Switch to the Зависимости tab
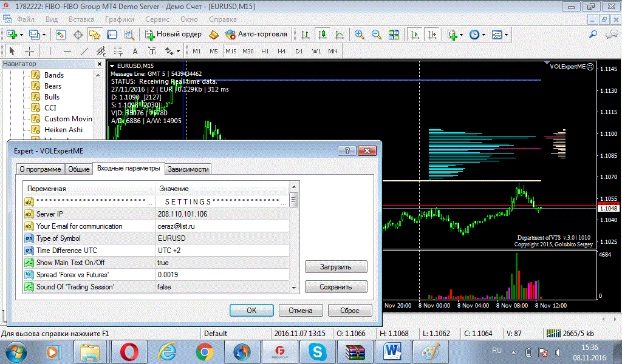This screenshot has height=364, width=622. click(x=188, y=169)
